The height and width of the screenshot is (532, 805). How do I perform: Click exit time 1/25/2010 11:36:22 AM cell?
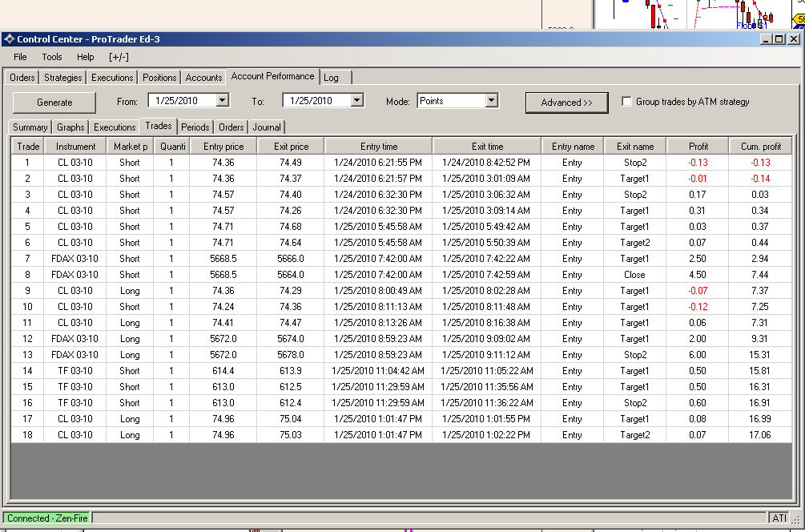click(487, 402)
